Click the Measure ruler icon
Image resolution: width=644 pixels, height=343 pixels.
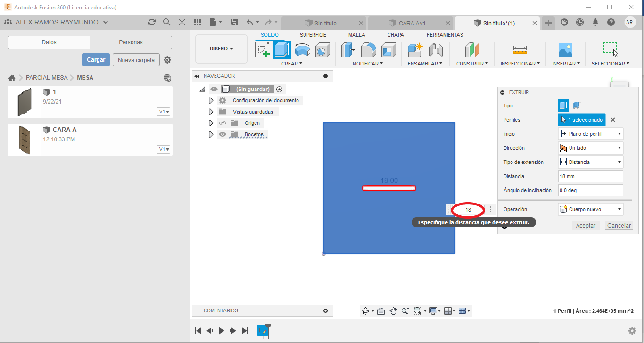pos(520,50)
